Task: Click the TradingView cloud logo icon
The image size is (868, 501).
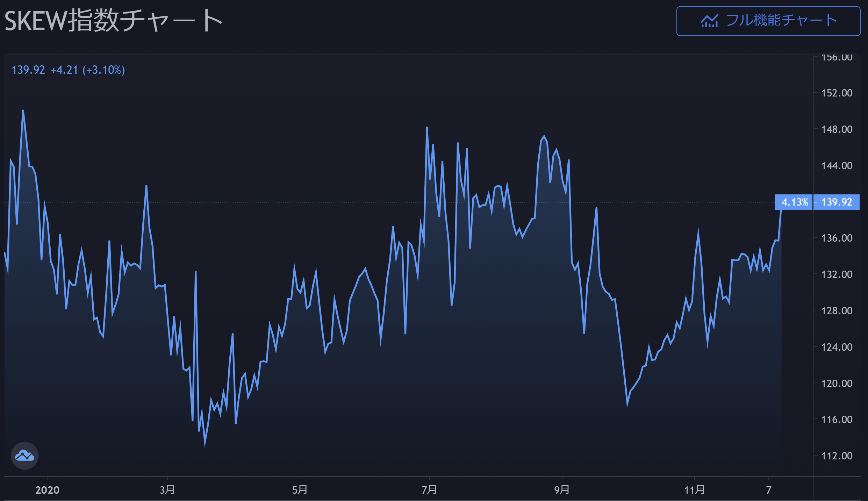Action: click(x=24, y=456)
